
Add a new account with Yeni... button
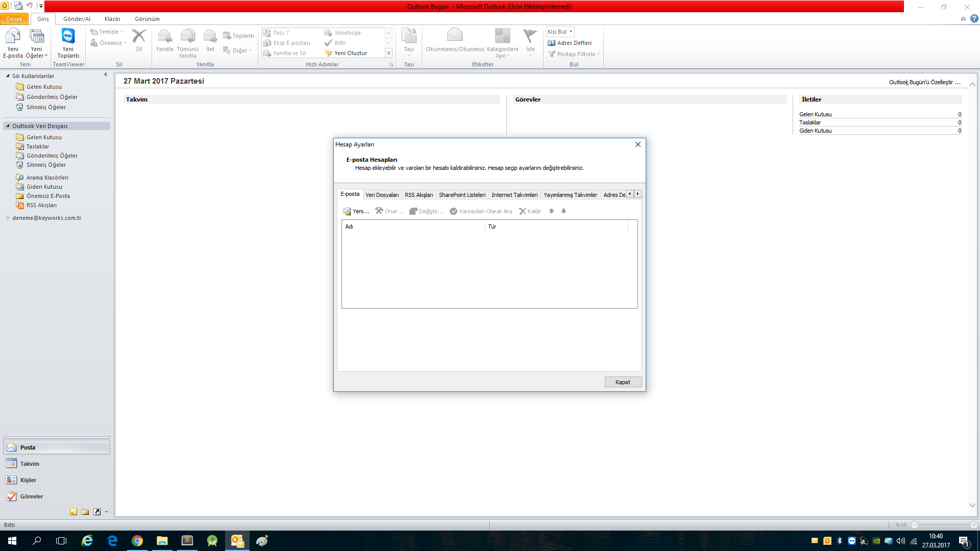tap(356, 211)
